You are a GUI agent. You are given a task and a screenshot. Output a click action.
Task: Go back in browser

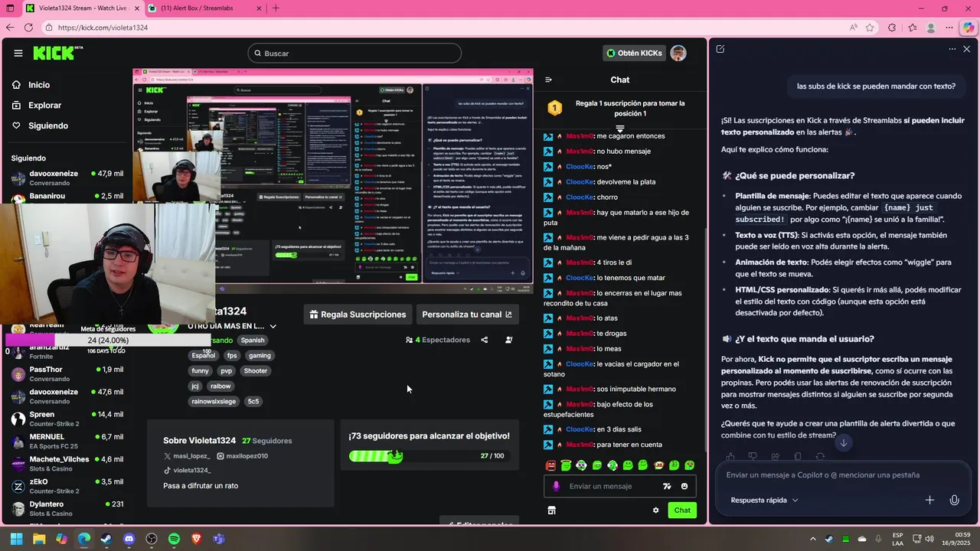[x=10, y=28]
